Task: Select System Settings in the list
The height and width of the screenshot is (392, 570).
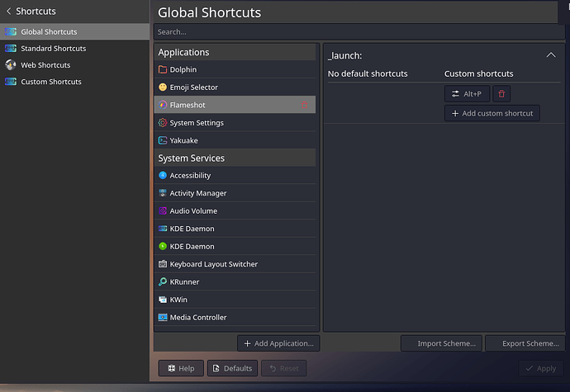Action: click(x=235, y=123)
